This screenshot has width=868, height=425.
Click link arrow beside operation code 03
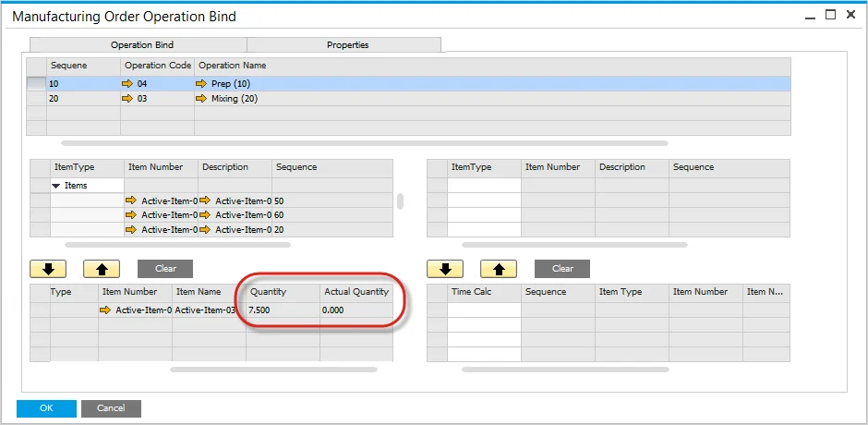(x=127, y=99)
